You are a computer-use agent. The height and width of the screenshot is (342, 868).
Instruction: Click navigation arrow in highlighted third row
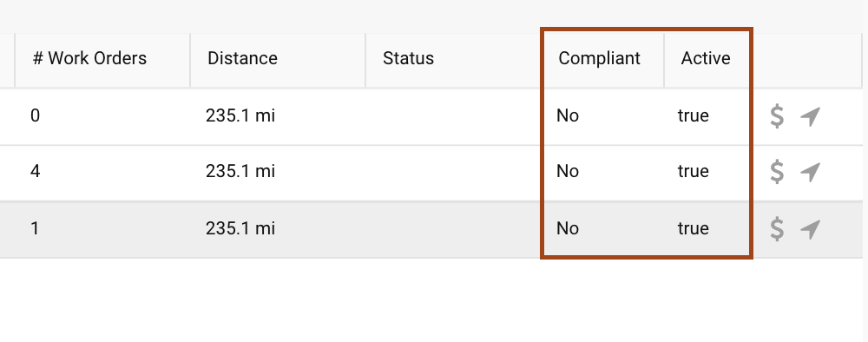pyautogui.click(x=810, y=229)
